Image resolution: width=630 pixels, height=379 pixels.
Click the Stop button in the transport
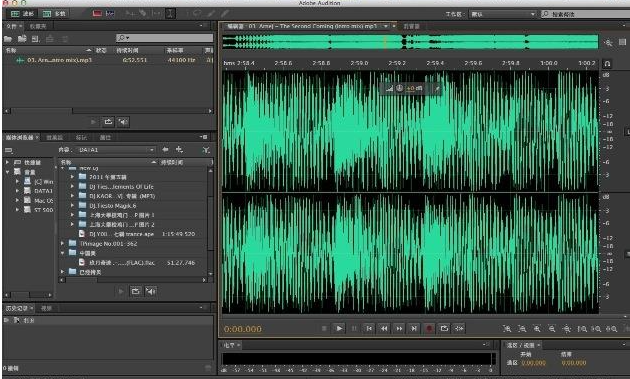324,328
